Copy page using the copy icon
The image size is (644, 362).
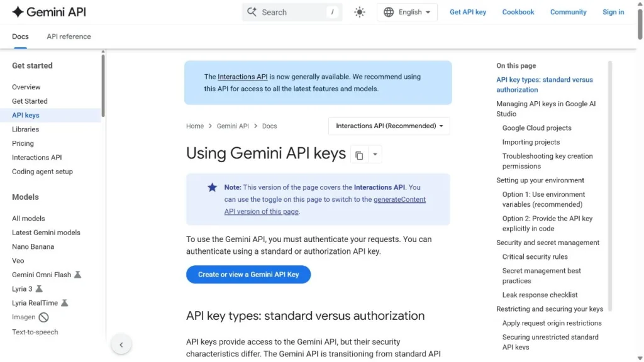359,155
